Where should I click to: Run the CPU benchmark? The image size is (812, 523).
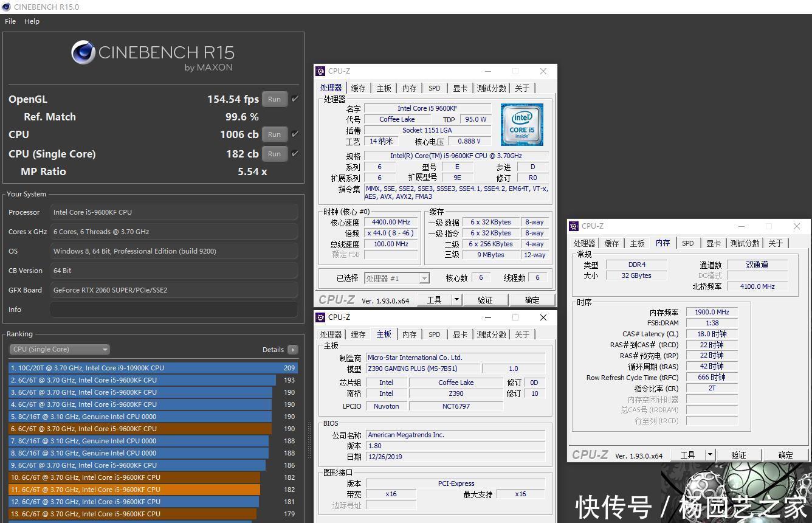(275, 134)
